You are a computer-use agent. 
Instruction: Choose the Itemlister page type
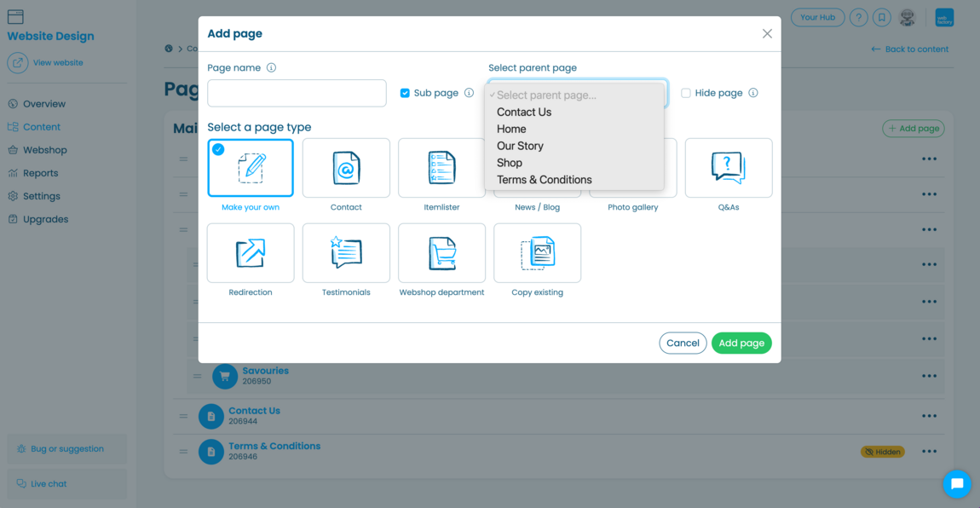click(441, 169)
